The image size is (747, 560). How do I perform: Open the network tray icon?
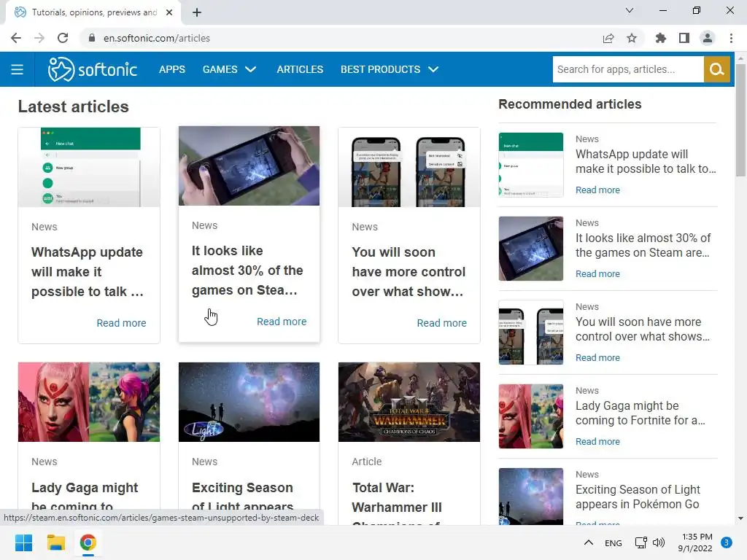(x=640, y=542)
